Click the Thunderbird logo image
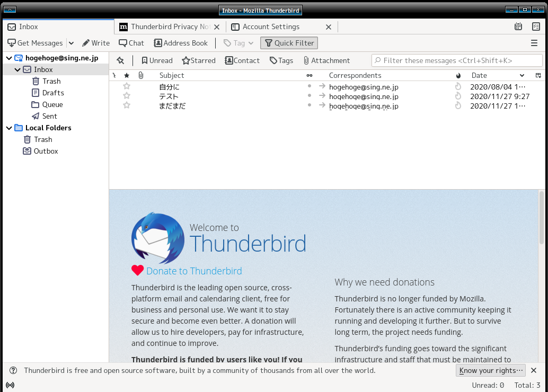This screenshot has width=548, height=392. point(158,238)
